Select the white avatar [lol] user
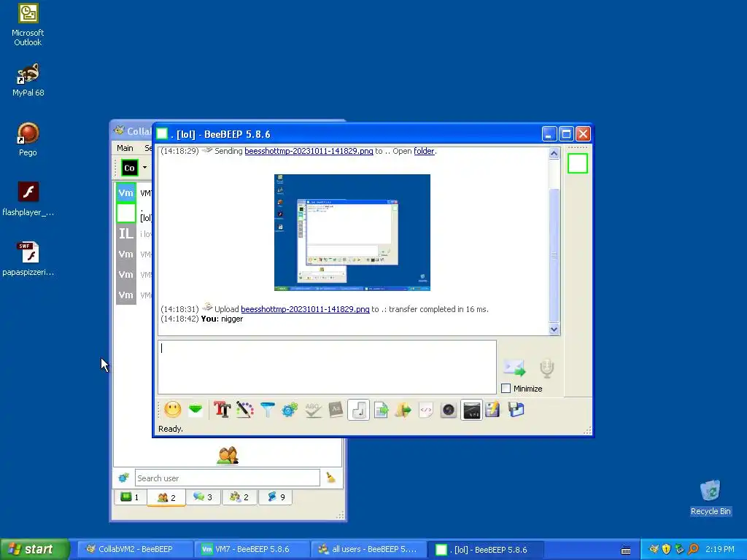 tap(134, 214)
